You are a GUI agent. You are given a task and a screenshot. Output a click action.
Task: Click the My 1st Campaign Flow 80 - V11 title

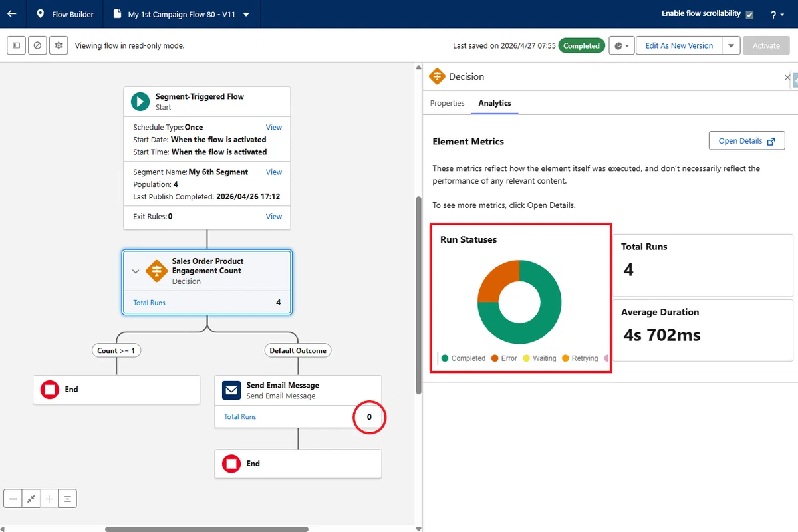pos(183,14)
